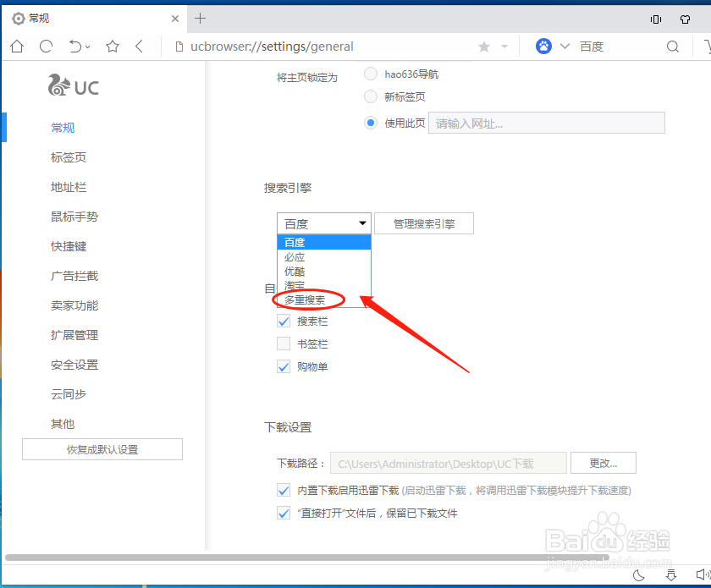Uncheck the 购物单 checkbox

[284, 366]
